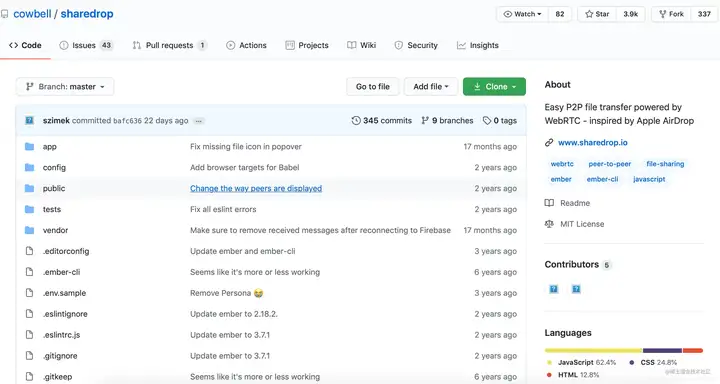Click the ember-cli topic tag
This screenshot has width=720, height=384.
(602, 179)
